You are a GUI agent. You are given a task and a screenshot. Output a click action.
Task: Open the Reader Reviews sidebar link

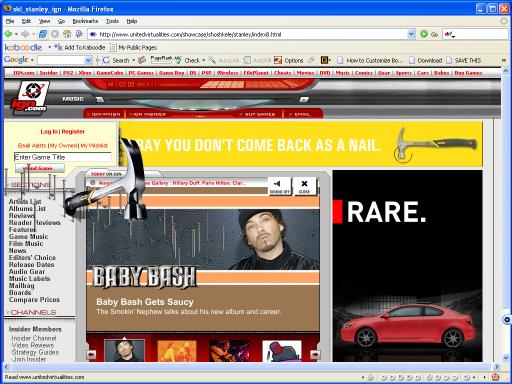35,222
